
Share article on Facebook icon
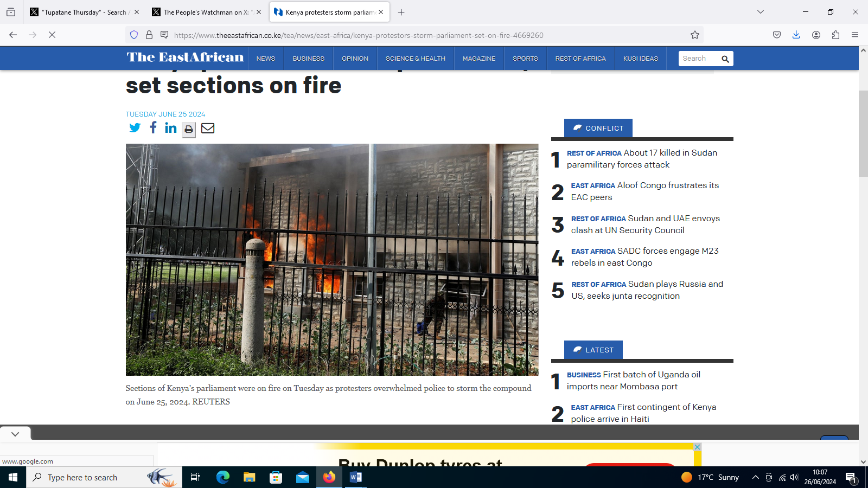tap(154, 127)
